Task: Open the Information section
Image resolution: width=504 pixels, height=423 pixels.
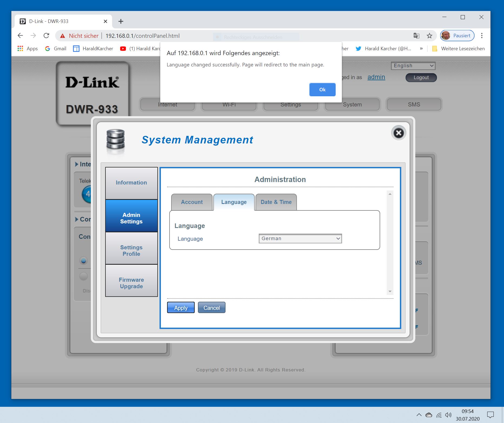Action: point(131,183)
